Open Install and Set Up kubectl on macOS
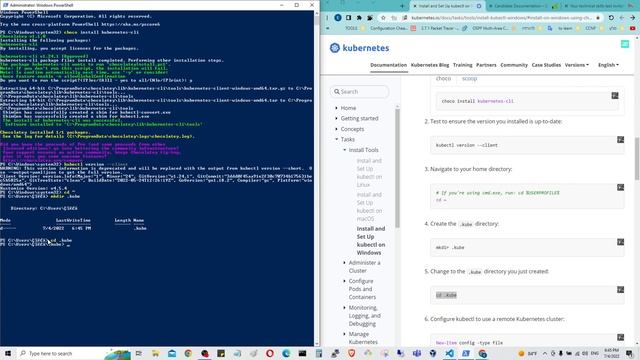Viewport: 640px width, 360px height. pyautogui.click(x=369, y=207)
